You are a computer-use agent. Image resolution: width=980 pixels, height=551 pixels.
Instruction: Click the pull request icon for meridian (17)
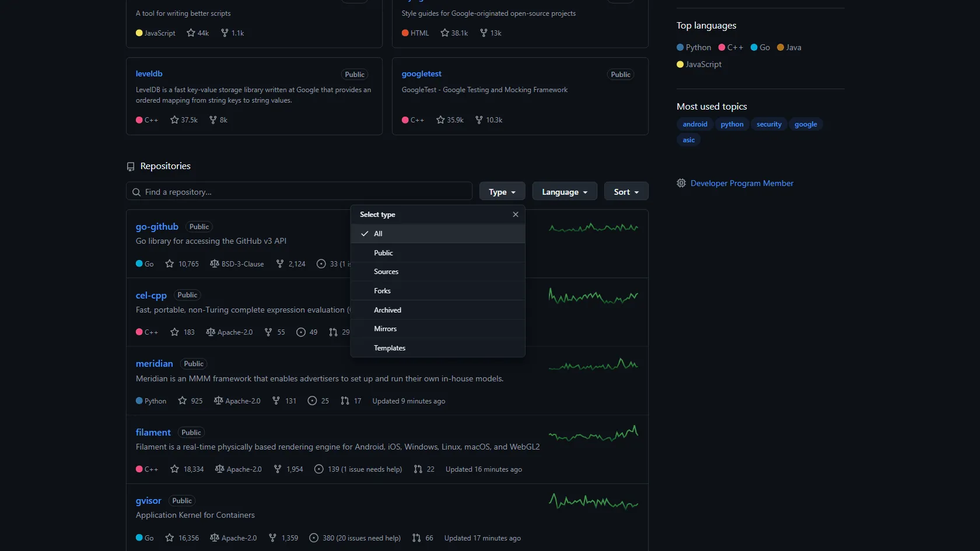tap(345, 401)
